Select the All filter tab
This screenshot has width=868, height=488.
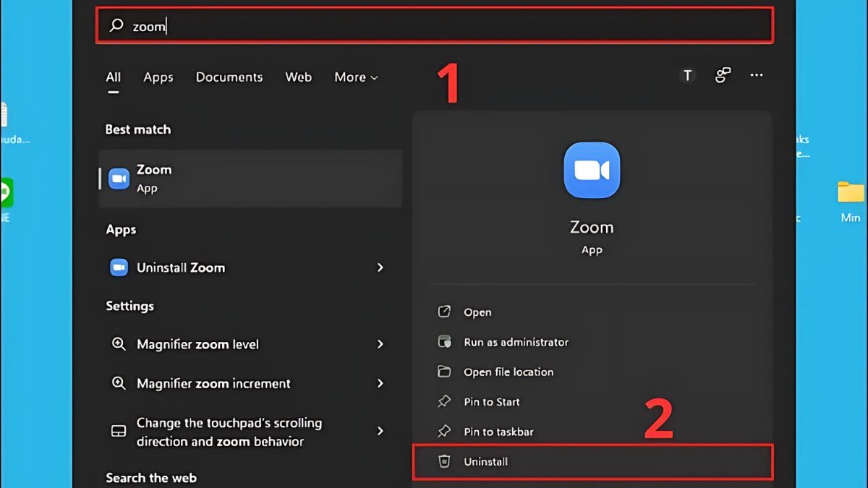tap(114, 77)
